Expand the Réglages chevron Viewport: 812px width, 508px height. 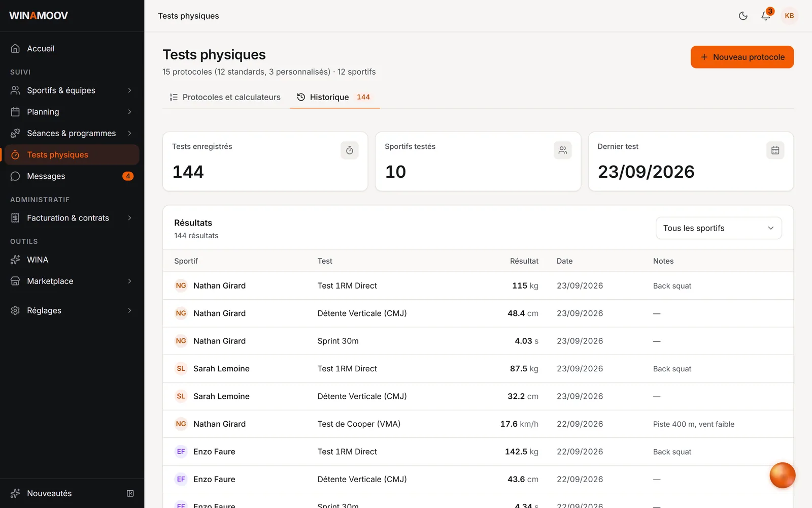coord(130,310)
